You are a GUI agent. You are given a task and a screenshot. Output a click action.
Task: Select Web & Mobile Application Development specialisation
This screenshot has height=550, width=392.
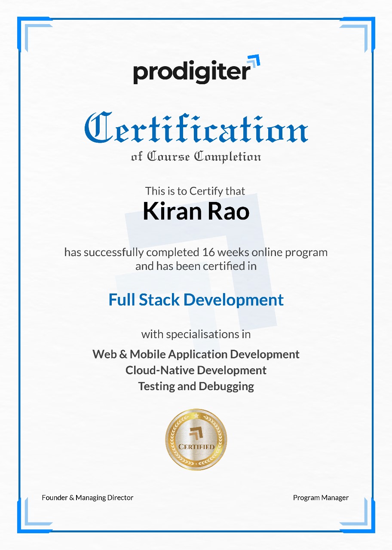pyautogui.click(x=196, y=354)
